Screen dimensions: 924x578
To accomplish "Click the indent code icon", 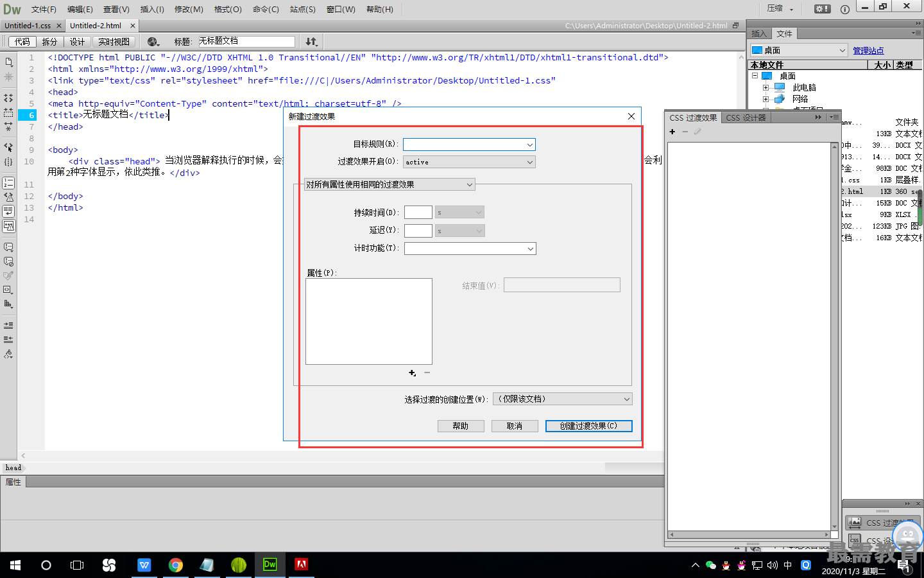I will [9, 326].
